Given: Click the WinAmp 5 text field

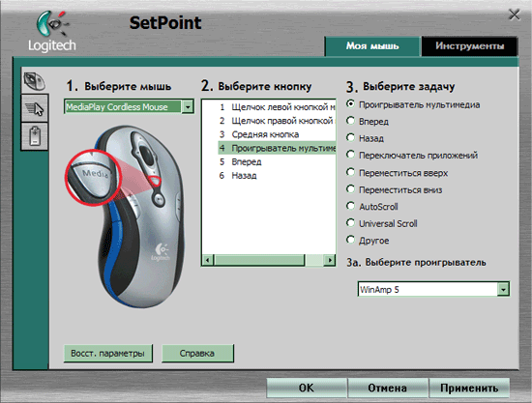Looking at the screenshot, I should [x=428, y=290].
